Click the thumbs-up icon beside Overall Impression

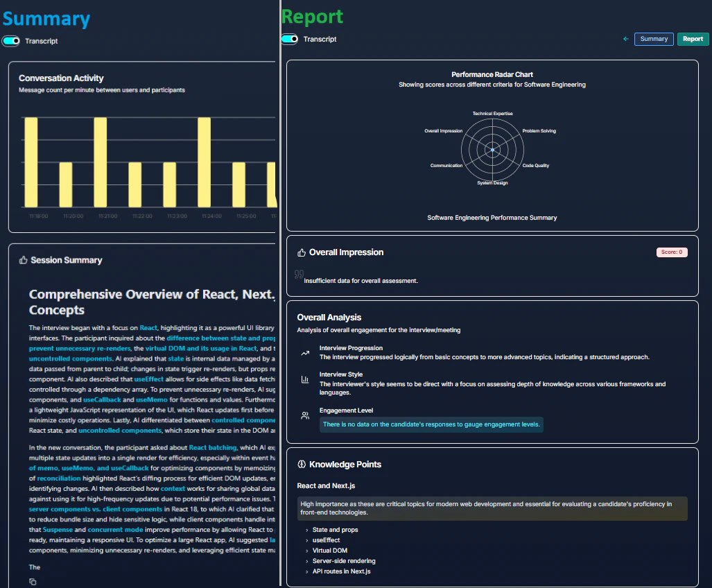[302, 252]
